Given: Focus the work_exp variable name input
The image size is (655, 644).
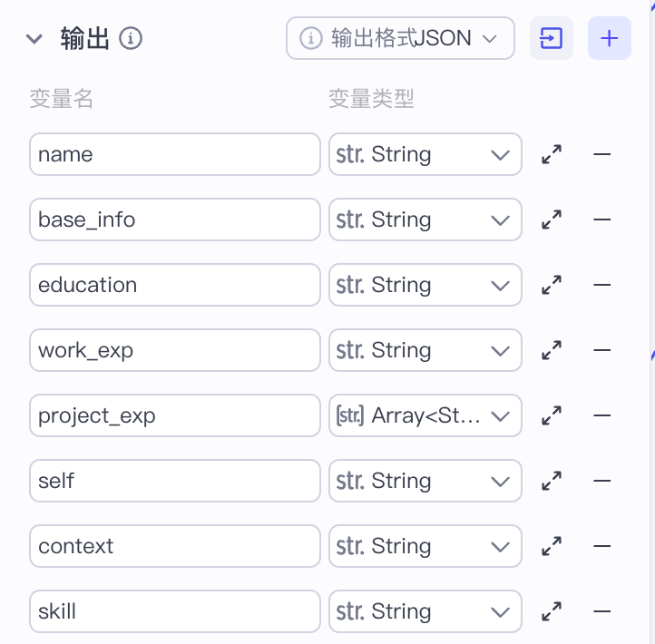Looking at the screenshot, I should (x=174, y=350).
